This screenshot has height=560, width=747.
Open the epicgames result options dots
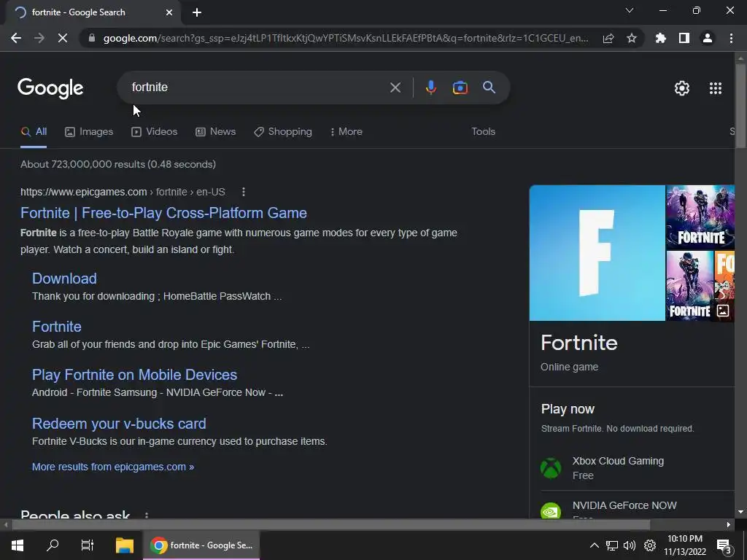pos(244,192)
